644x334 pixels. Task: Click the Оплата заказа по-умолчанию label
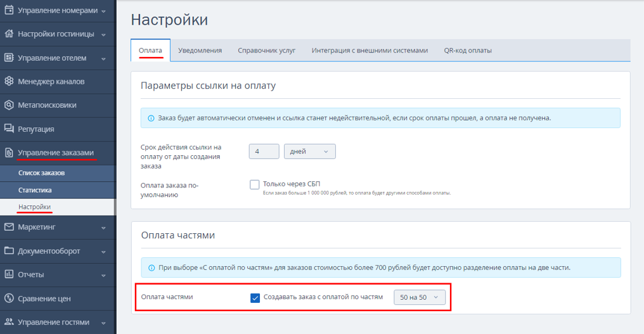click(x=170, y=189)
